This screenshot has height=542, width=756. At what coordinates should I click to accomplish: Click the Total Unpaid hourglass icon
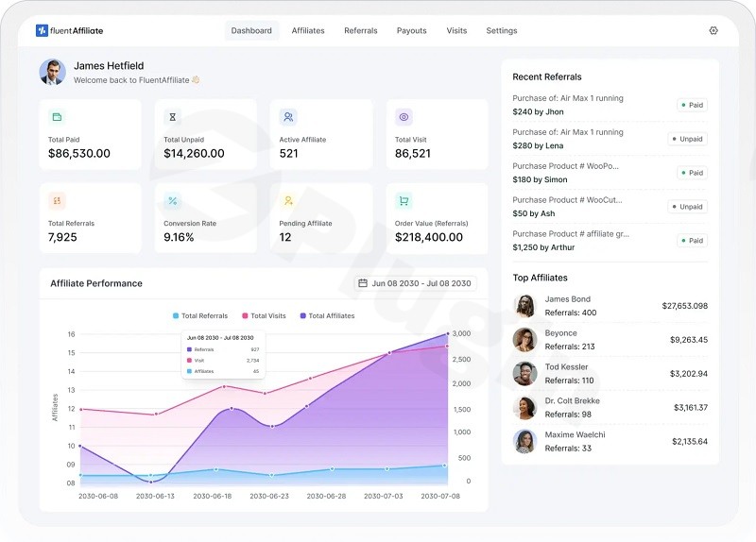point(172,116)
